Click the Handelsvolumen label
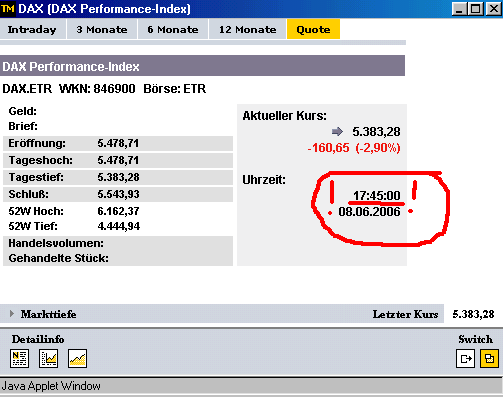This screenshot has width=503, height=397. [x=56, y=243]
